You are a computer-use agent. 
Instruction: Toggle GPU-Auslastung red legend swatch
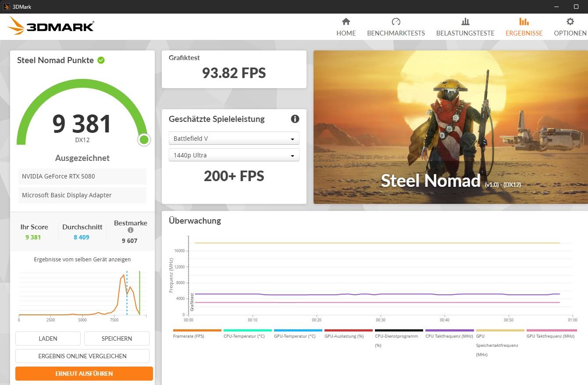coord(349,330)
